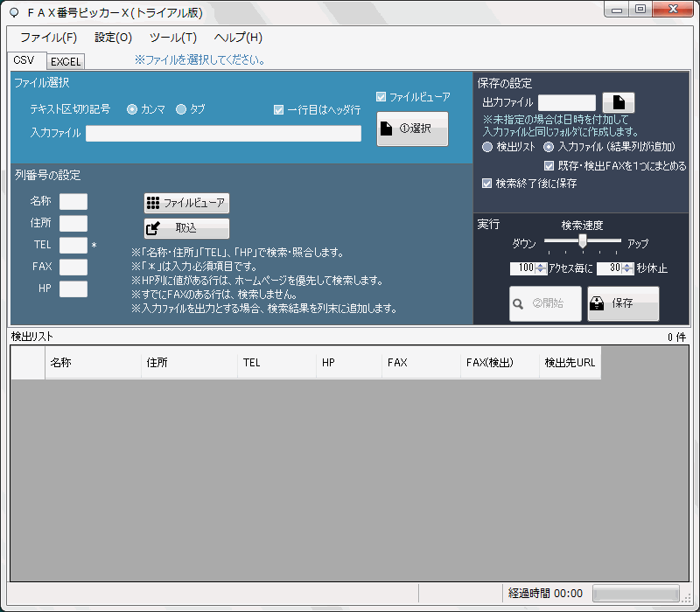Select the カンマ delimiter radio button
Image resolution: width=700 pixels, height=612 pixels.
pyautogui.click(x=133, y=109)
